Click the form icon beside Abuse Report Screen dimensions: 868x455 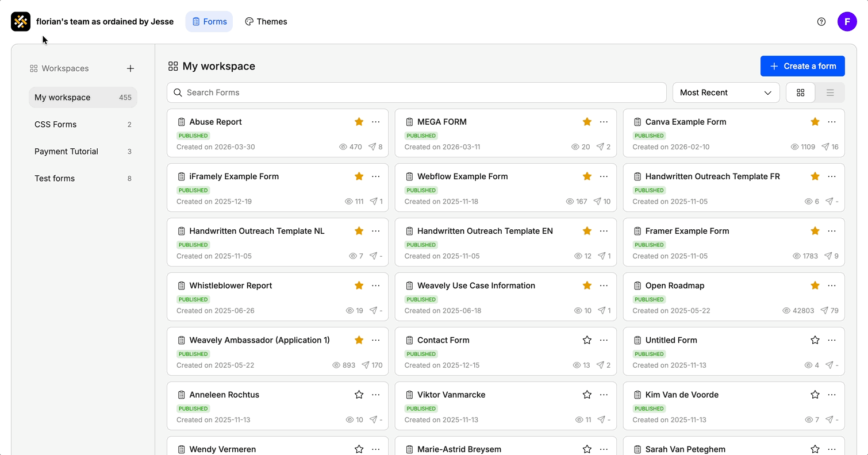pos(181,122)
